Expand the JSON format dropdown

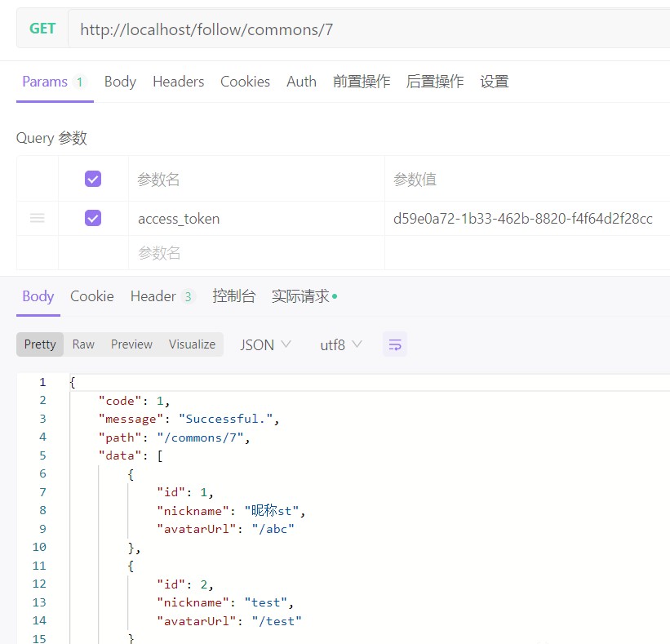[x=265, y=344]
